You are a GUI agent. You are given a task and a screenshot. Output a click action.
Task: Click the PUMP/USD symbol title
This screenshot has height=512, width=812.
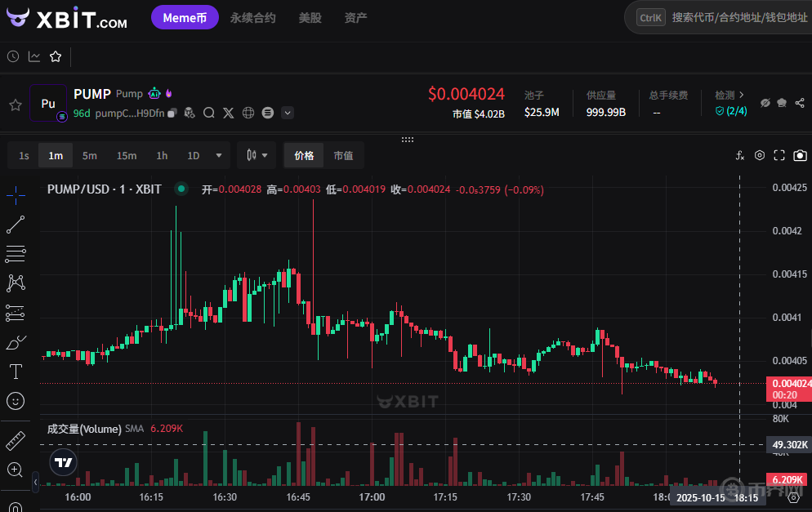click(x=104, y=189)
